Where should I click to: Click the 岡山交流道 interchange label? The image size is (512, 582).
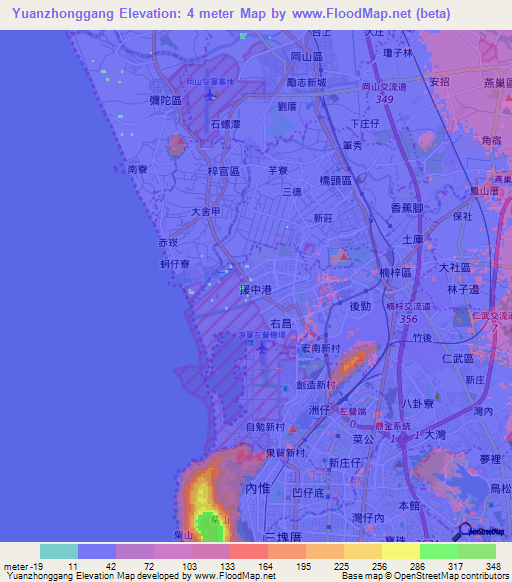coord(384,87)
